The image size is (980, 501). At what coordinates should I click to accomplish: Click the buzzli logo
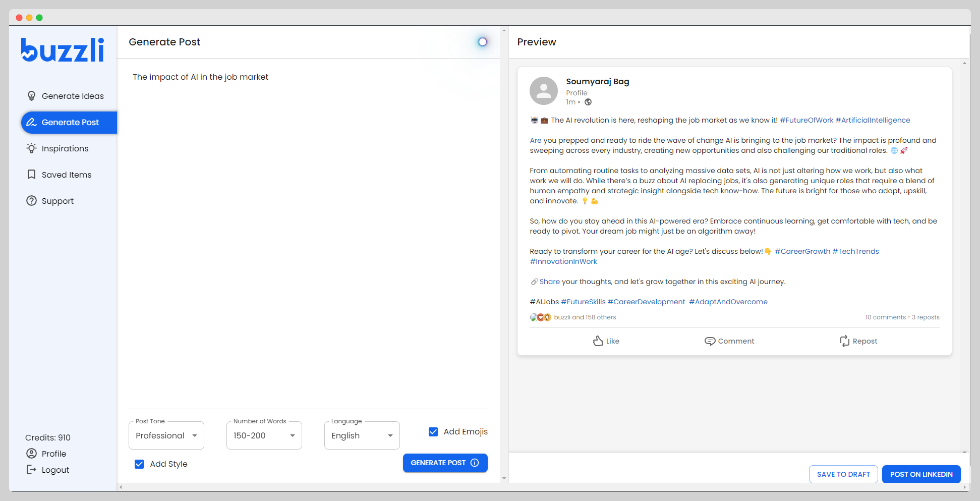click(63, 50)
